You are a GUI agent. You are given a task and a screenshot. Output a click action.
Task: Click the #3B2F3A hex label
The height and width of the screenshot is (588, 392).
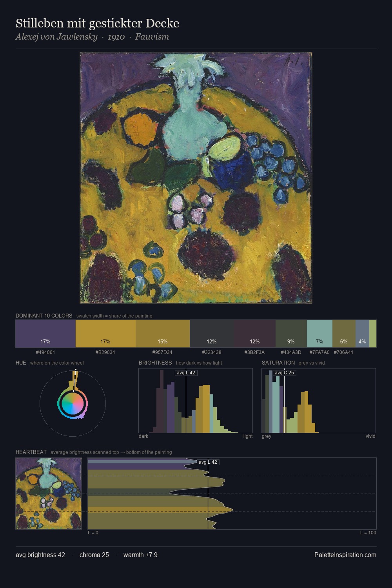click(x=255, y=352)
